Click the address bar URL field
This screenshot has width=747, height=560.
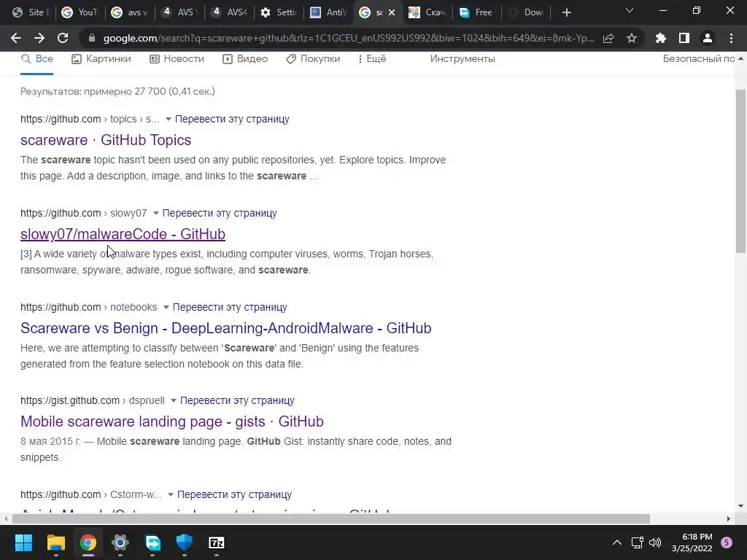tap(348, 38)
